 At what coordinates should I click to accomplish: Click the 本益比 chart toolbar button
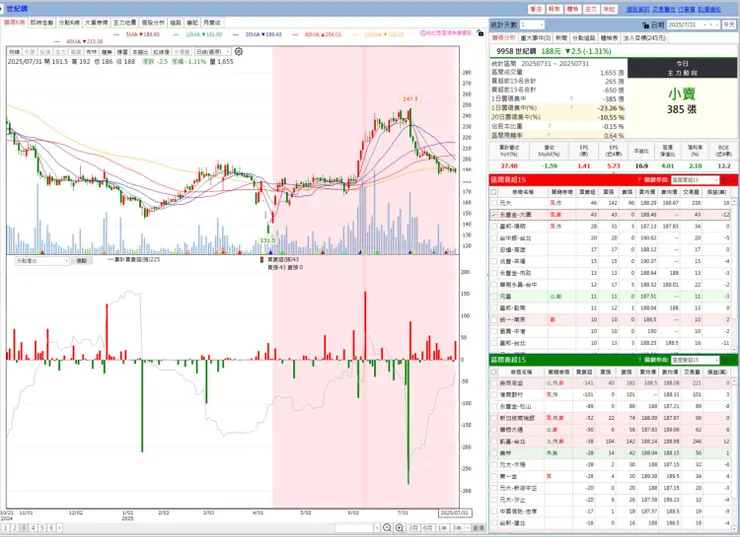140,52
